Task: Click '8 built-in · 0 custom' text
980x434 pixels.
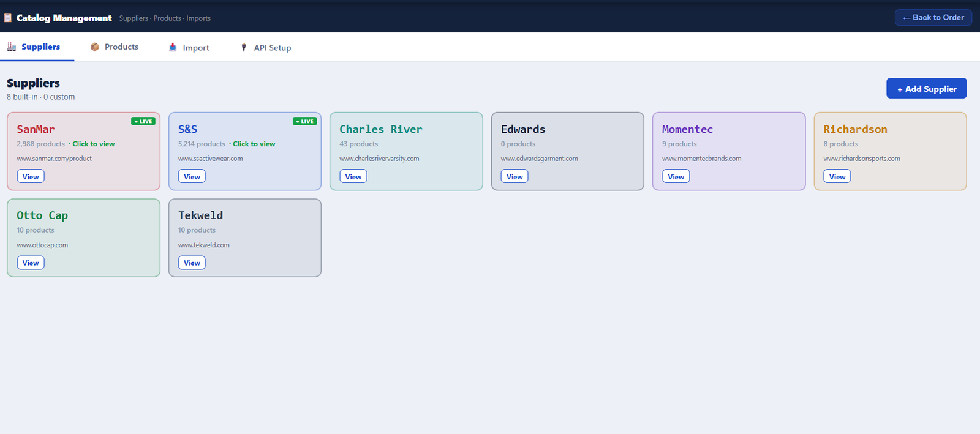Action: 40,97
